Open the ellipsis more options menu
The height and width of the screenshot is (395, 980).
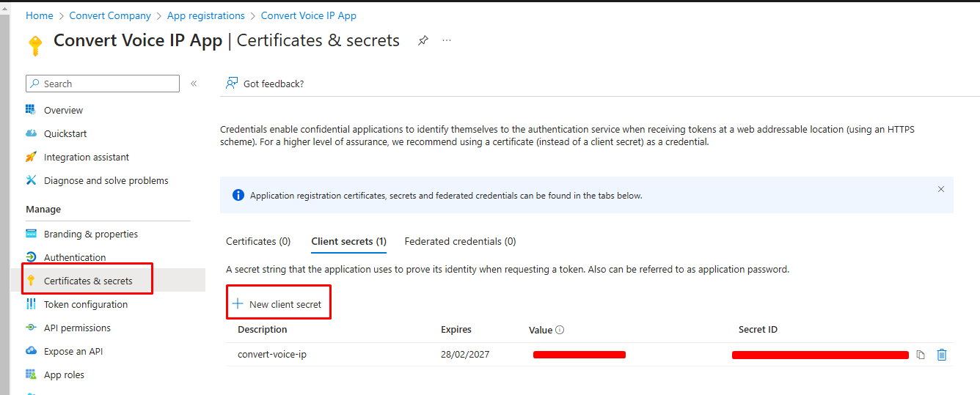[447, 40]
